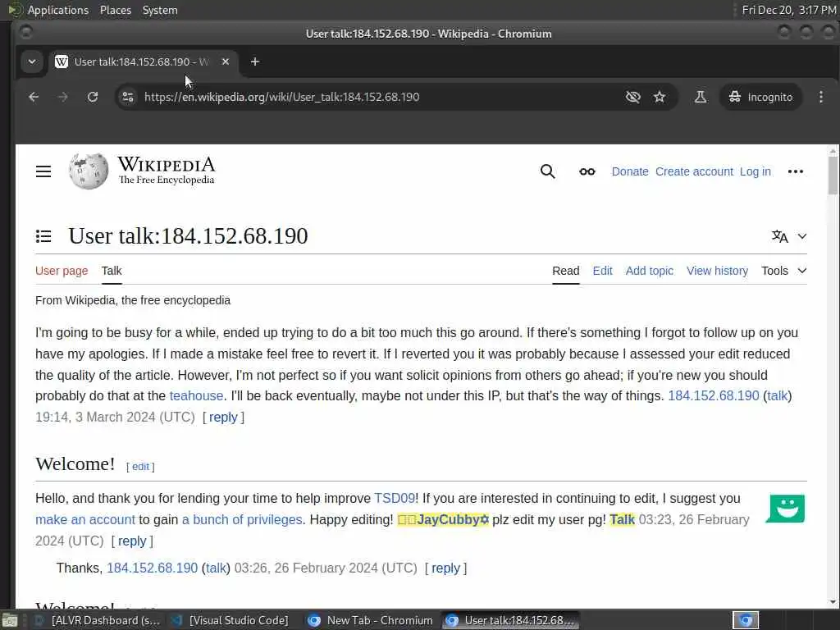This screenshot has width=840, height=630.
Task: Click highlighted Talk link after JayCubby
Action: point(622,519)
